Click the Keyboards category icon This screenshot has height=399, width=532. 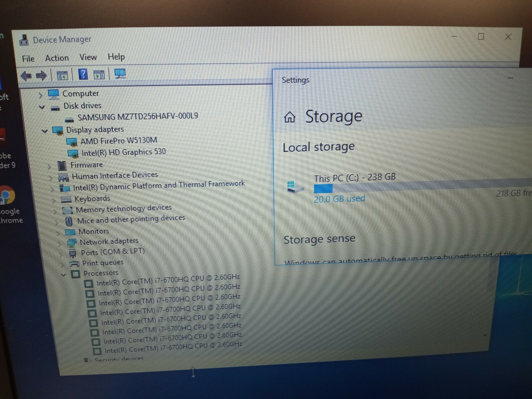[x=66, y=199]
